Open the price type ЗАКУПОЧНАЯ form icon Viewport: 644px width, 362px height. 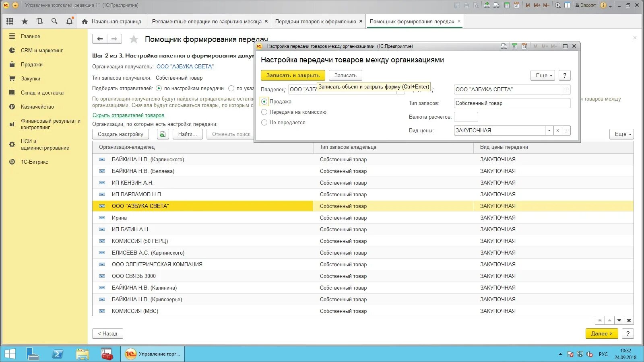tap(566, 130)
